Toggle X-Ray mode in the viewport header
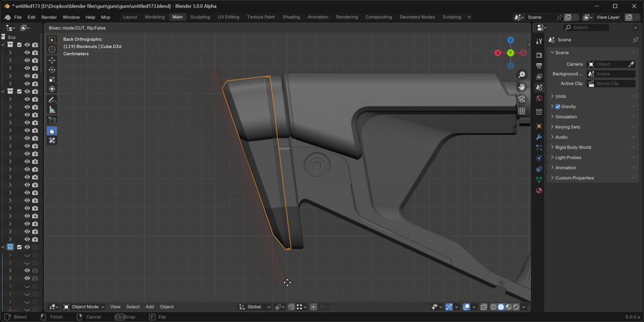This screenshot has height=322, width=644. (482, 306)
